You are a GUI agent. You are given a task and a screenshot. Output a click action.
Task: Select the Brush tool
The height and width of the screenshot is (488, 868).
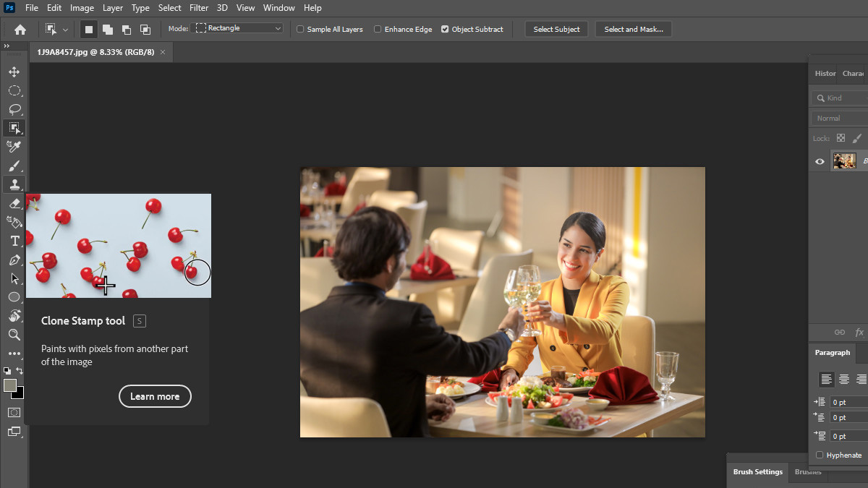tap(14, 166)
